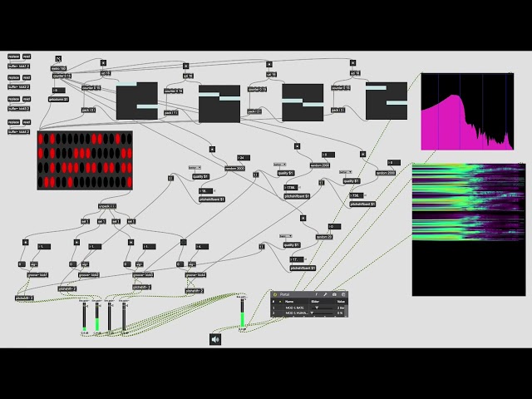Select the number box showing 1738.
The height and width of the screenshot is (399, 532).
click(291, 187)
